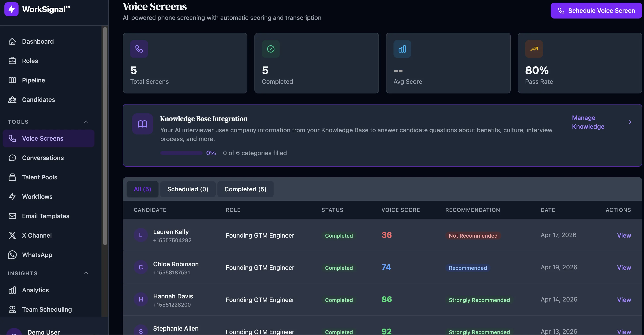The width and height of the screenshot is (644, 335).
Task: Open Conversations via chat bubble icon
Action: pyautogui.click(x=12, y=158)
